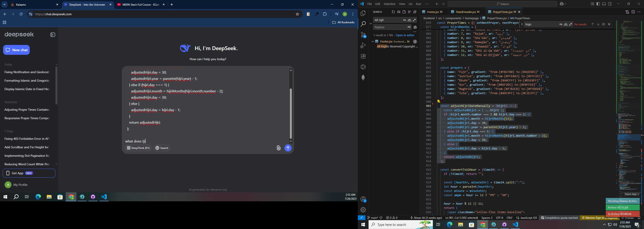Click the lightbulb code action on line 900
This screenshot has width=644, height=229.
coord(439,101)
